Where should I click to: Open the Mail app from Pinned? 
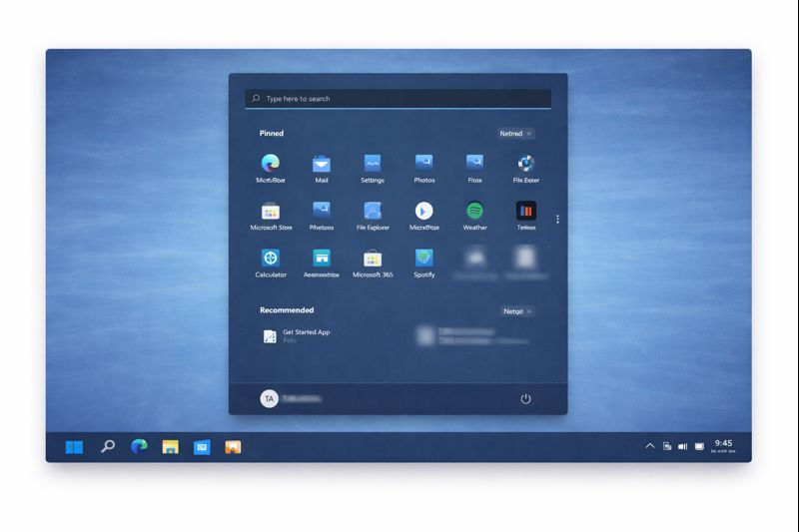click(321, 169)
